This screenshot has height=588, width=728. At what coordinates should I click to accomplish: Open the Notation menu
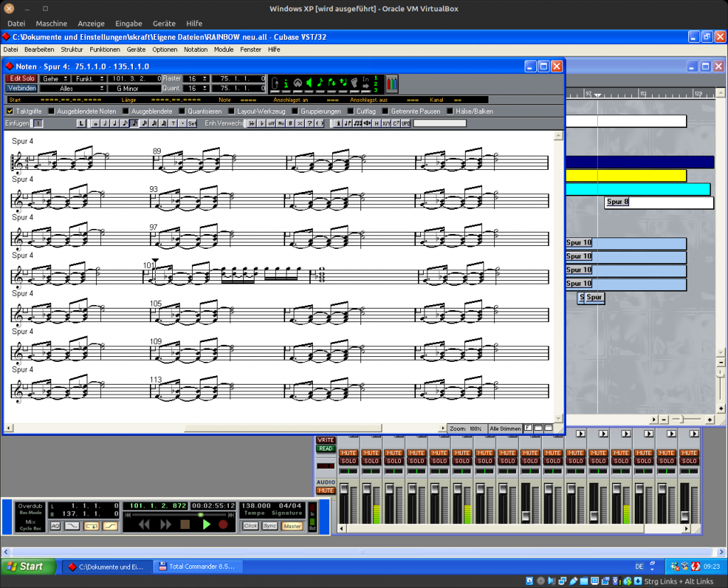point(196,50)
